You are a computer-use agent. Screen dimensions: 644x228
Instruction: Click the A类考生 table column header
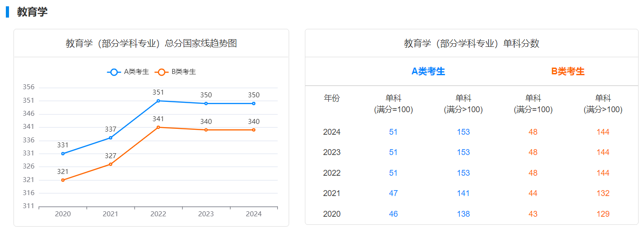click(x=428, y=71)
